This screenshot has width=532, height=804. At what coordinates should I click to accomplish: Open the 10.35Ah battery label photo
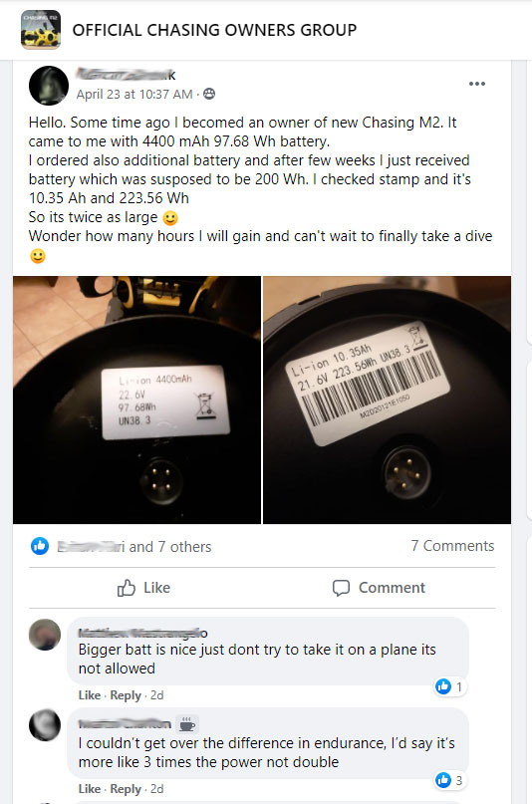pyautogui.click(x=387, y=400)
